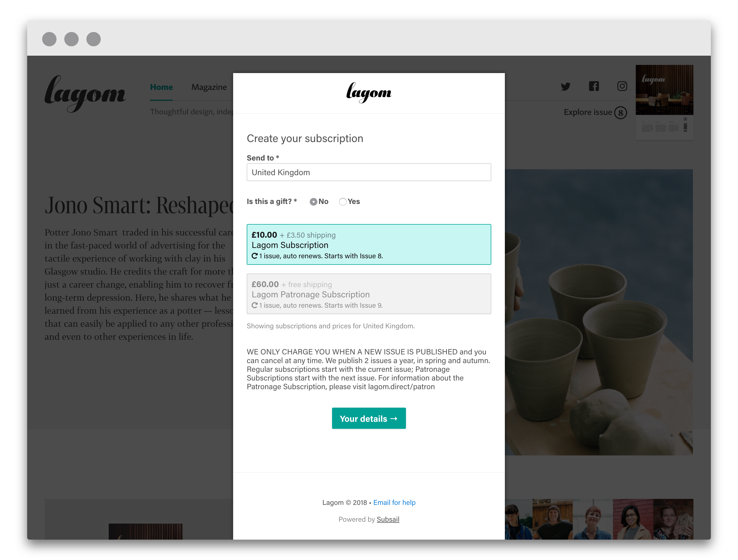This screenshot has height=560, width=738.
Task: Click the circled issue 8 icon
Action: point(621,113)
